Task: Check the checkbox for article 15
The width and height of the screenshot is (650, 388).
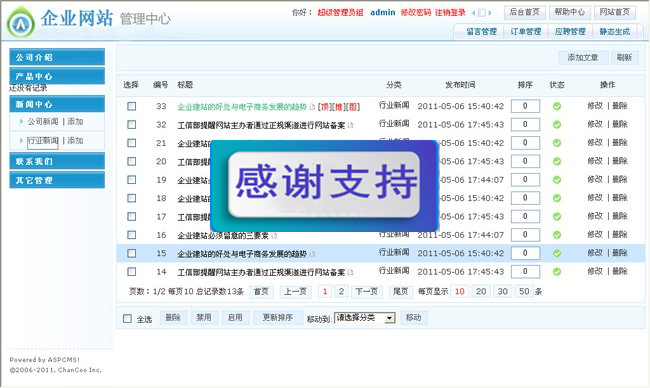Action: [x=131, y=253]
